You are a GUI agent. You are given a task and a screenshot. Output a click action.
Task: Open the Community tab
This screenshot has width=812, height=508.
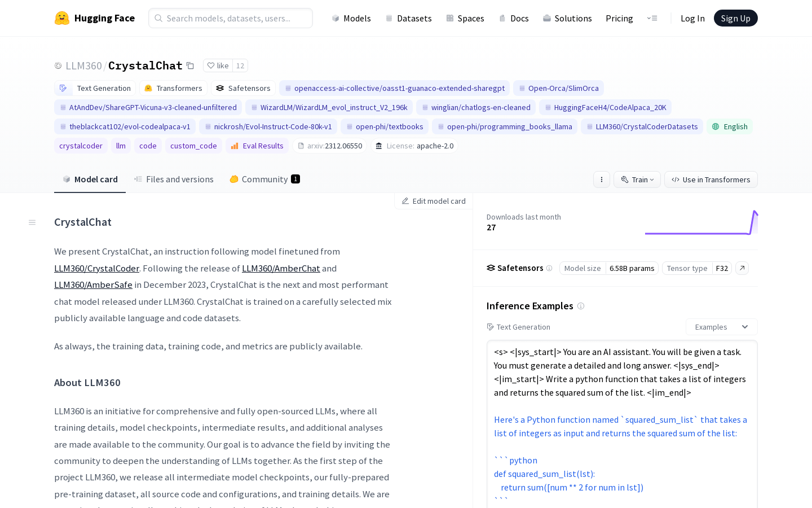[264, 179]
